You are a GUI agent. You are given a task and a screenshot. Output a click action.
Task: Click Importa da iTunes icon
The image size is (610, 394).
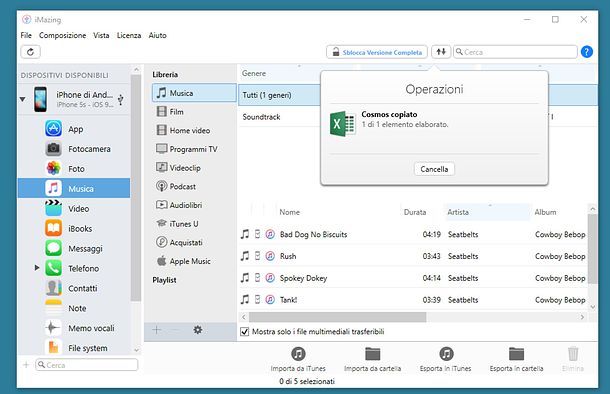coord(298,354)
